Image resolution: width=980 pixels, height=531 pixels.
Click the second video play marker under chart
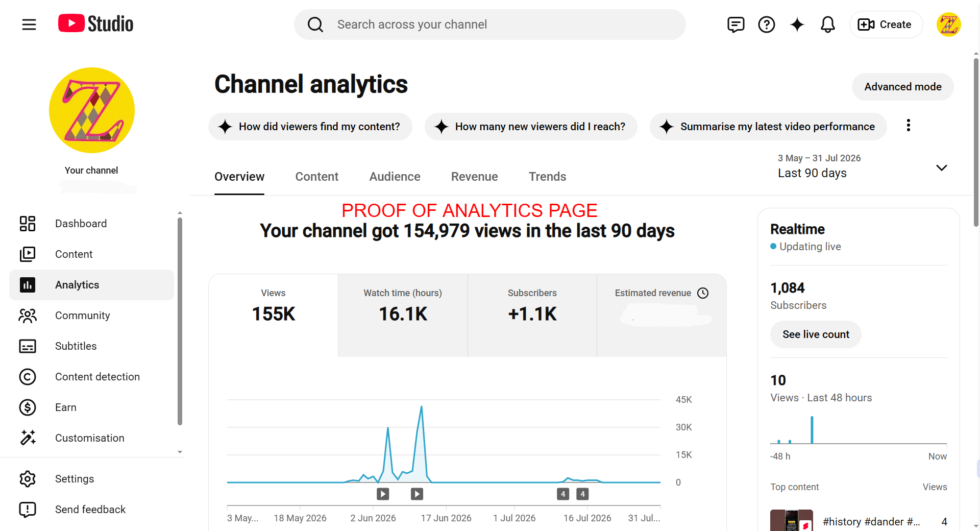[x=417, y=494]
